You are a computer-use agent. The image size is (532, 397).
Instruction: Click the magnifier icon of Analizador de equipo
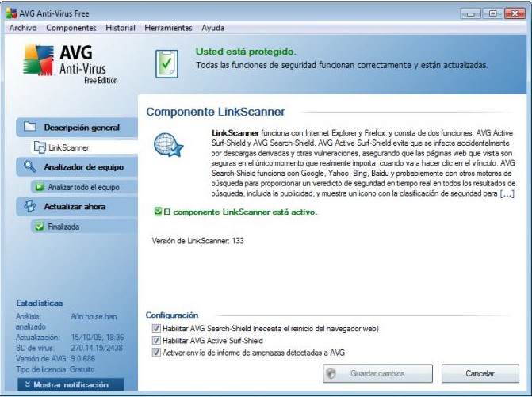30,166
